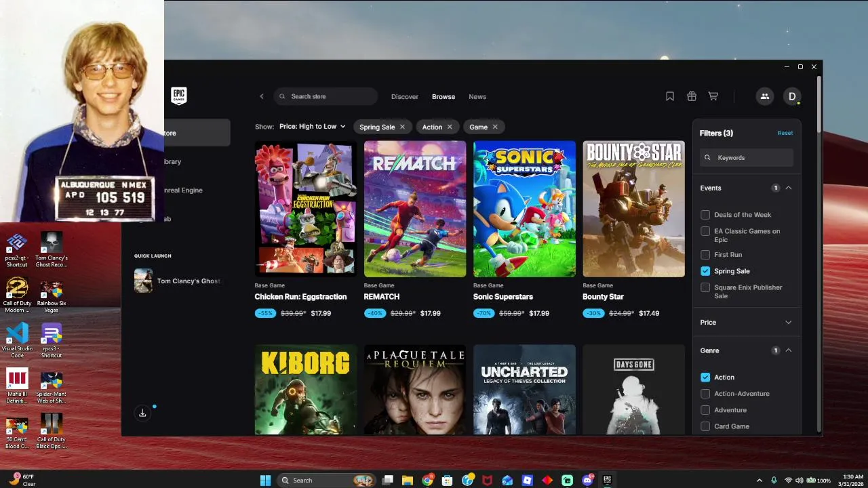This screenshot has width=868, height=488.
Task: Open the shopping cart
Action: 713,96
